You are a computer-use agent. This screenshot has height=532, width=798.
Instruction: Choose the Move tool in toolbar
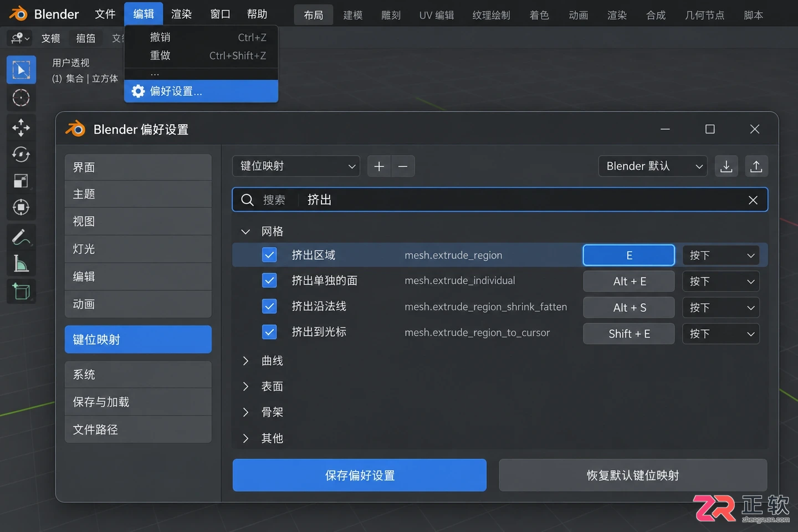21,127
